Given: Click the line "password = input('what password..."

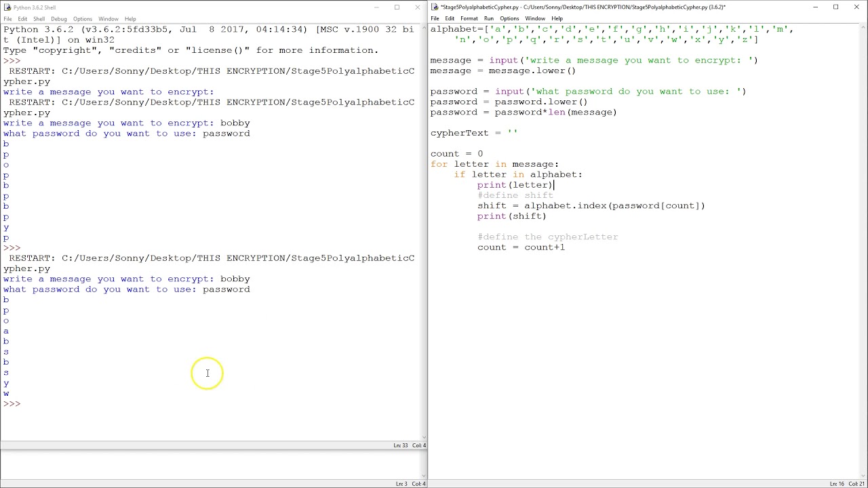Looking at the screenshot, I should (x=588, y=91).
